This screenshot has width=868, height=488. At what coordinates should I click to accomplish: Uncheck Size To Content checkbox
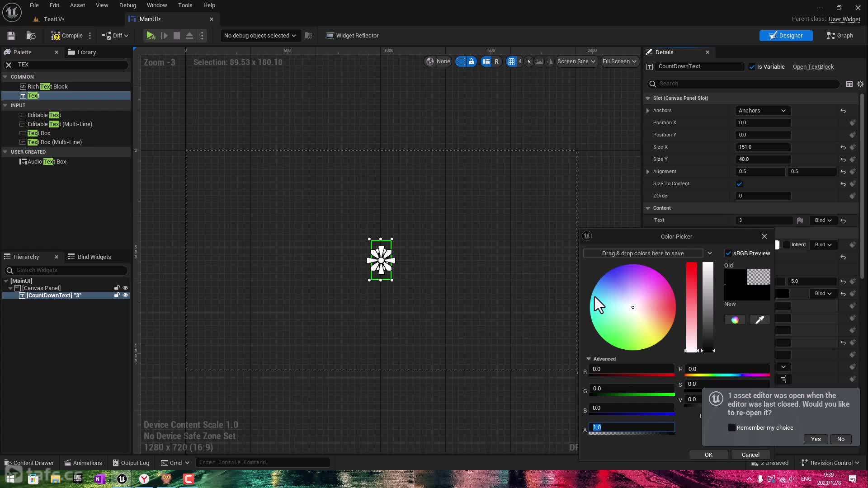point(739,184)
